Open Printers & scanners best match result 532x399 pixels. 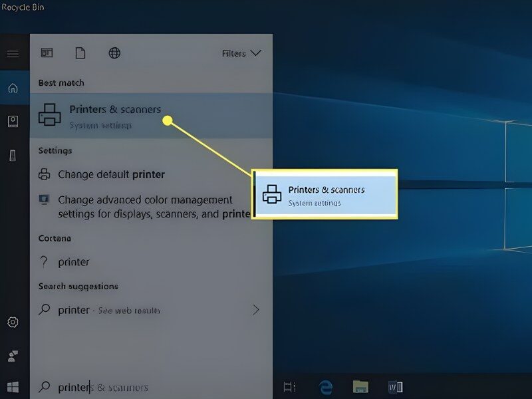(x=115, y=115)
